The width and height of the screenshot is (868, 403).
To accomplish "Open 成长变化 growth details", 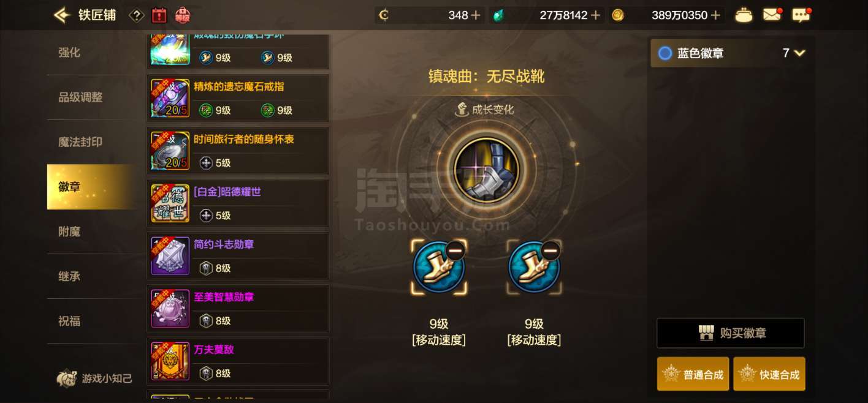I will [484, 110].
